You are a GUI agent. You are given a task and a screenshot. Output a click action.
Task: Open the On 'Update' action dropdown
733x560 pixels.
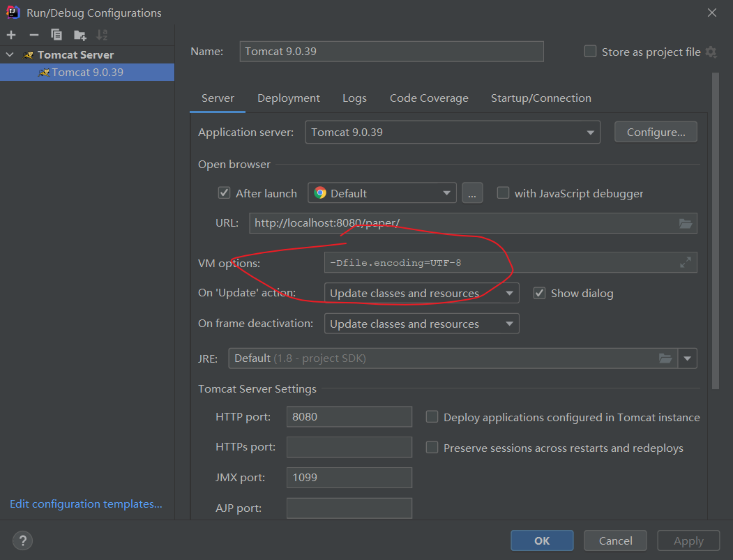point(422,293)
